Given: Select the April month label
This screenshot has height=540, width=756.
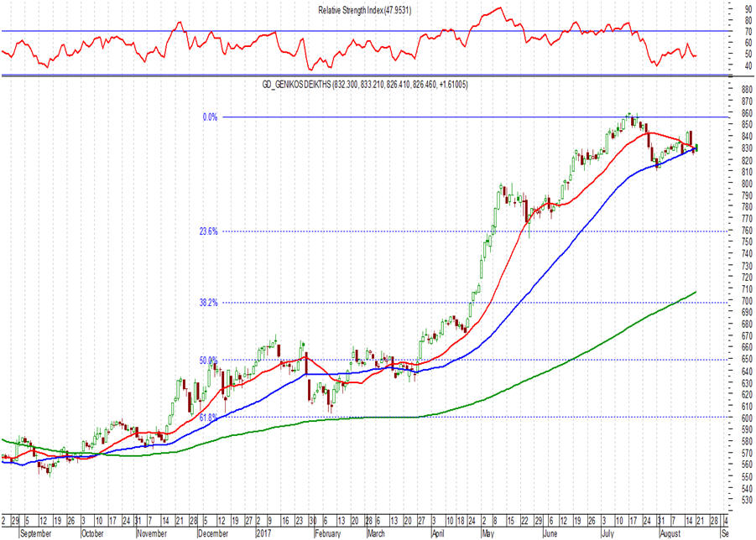Looking at the screenshot, I should (x=438, y=534).
